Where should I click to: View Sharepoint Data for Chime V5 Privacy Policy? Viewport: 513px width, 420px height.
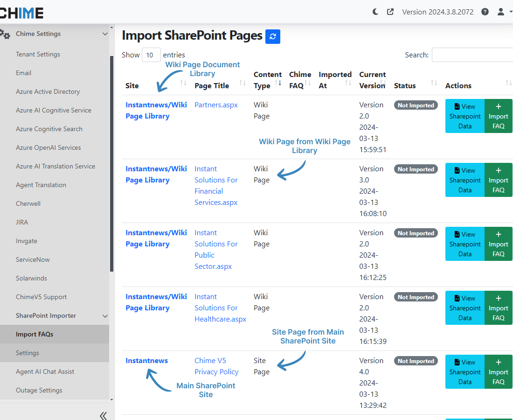465,371
